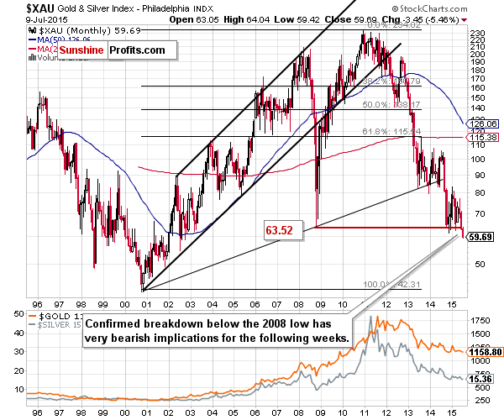Click the 100.0%: 42.31 Fibonacci label
504x420 pixels.
point(391,285)
